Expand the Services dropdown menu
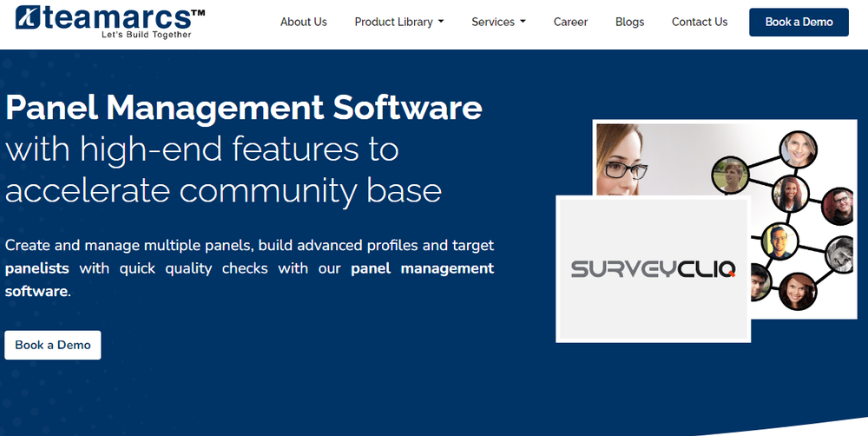The image size is (868, 436). coord(498,23)
